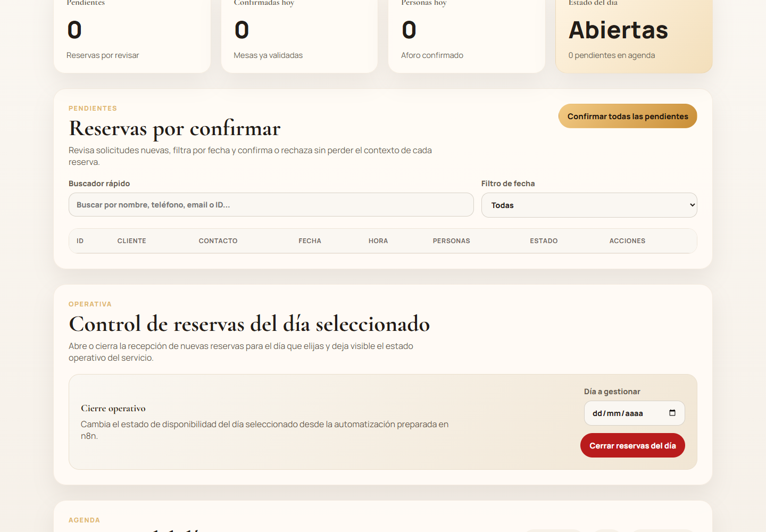Click the 'Aforo confirmado' card caption

click(432, 55)
